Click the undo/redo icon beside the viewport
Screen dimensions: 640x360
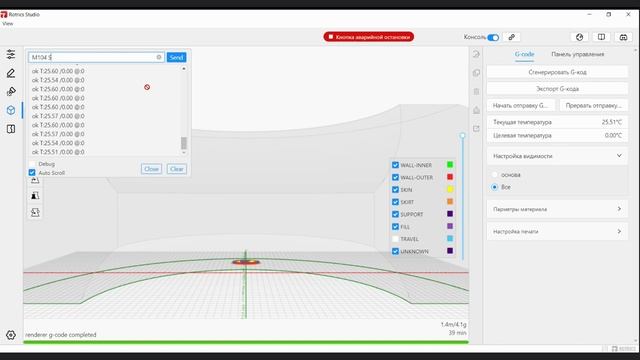476,54
